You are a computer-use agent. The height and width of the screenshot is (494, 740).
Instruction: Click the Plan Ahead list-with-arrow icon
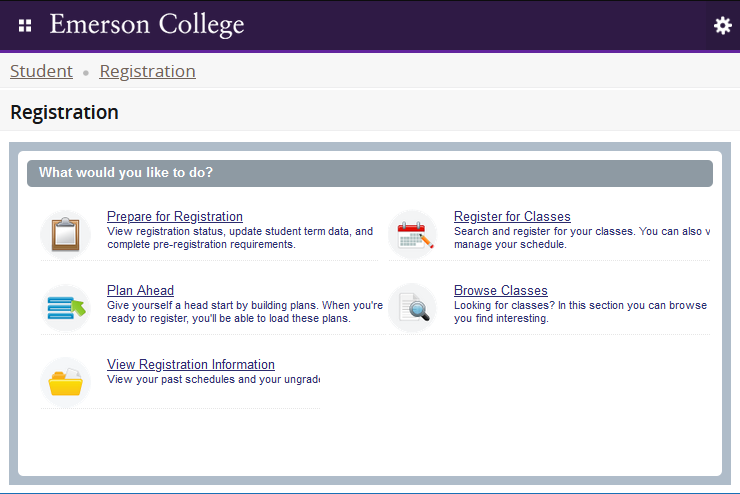66,308
